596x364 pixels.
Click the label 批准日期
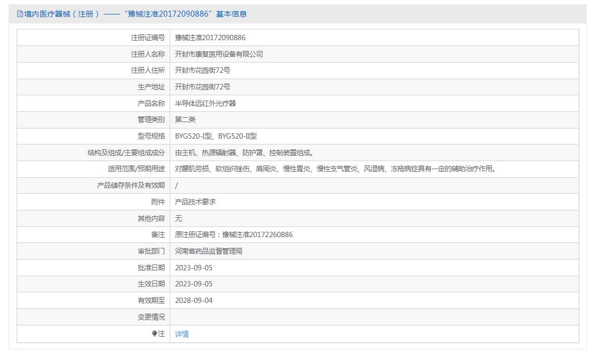tap(152, 268)
